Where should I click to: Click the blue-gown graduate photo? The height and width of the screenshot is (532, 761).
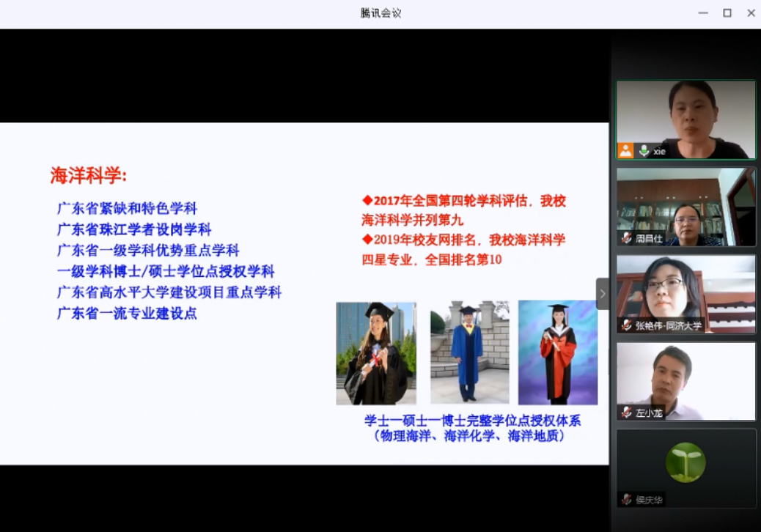point(468,352)
